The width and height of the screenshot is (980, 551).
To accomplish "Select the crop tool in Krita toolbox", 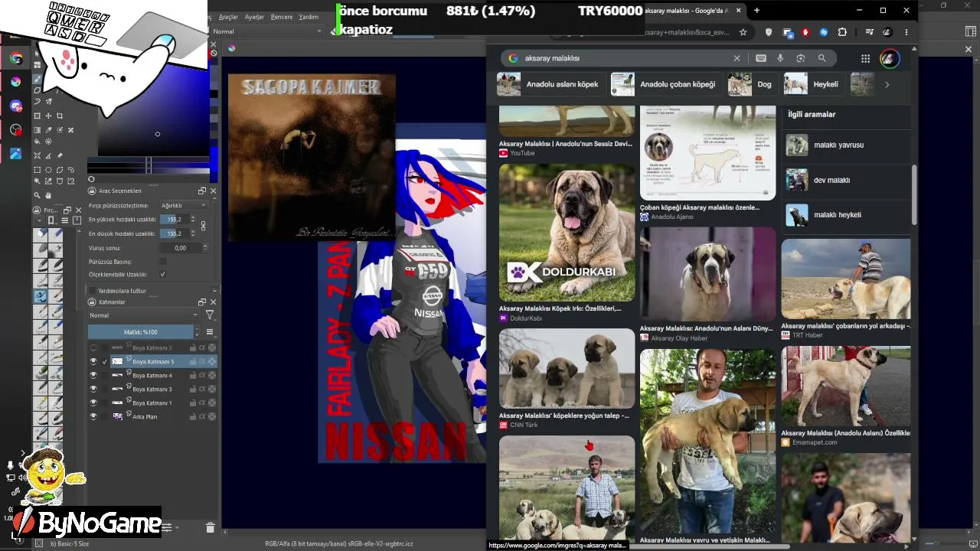I will (x=60, y=116).
